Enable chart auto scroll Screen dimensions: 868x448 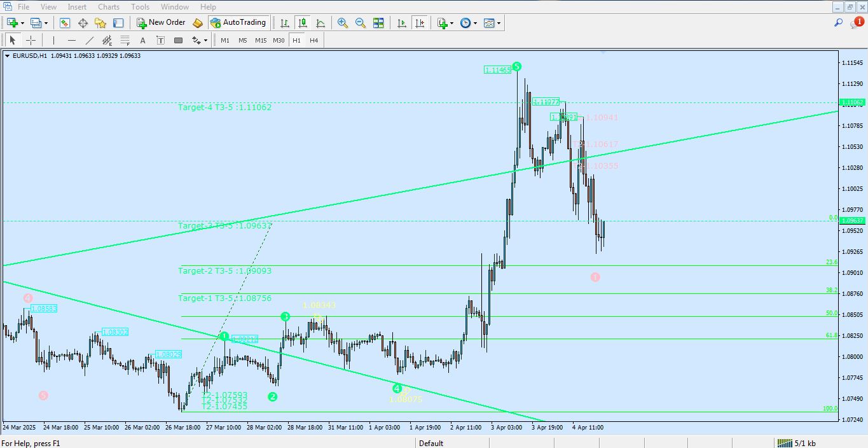tap(401, 23)
